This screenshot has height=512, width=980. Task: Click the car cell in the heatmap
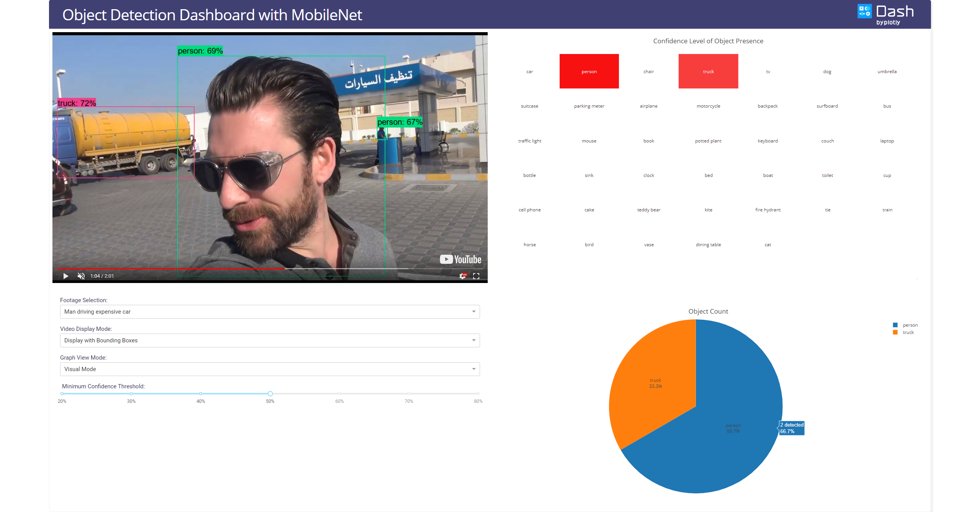tap(529, 72)
